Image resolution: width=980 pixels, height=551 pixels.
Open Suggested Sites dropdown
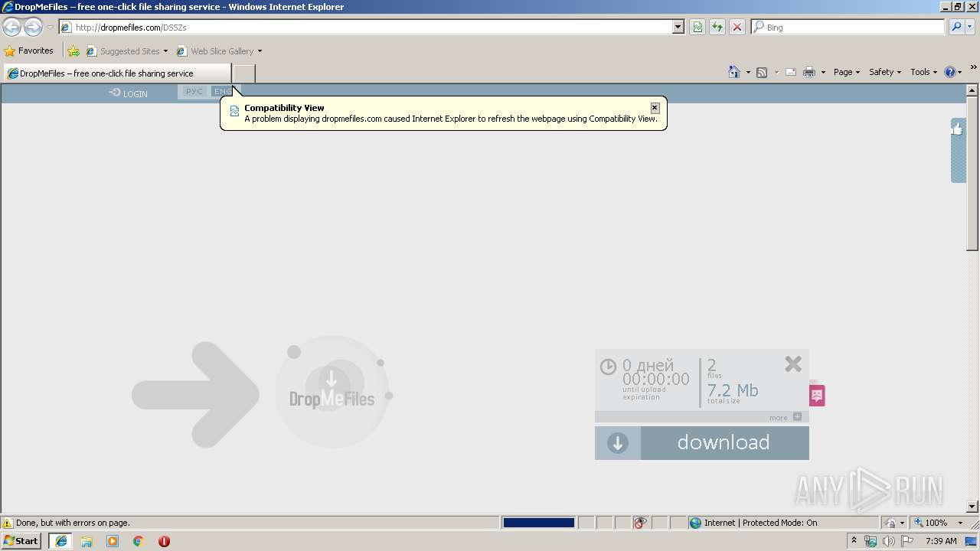tap(126, 51)
